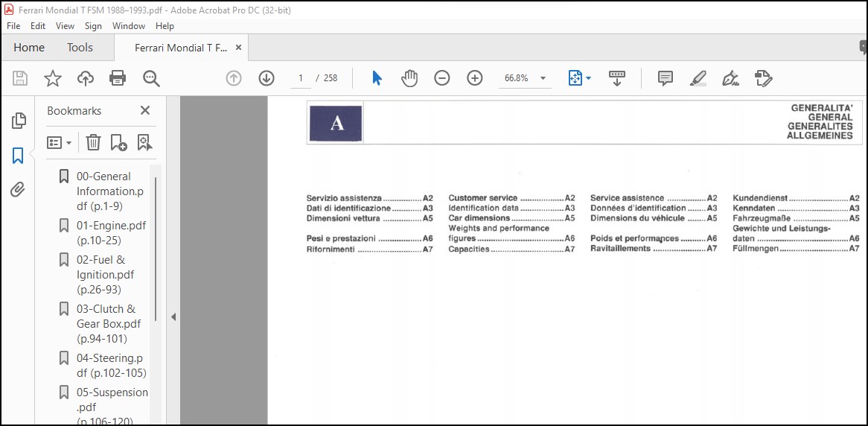Open bookmark 04-Steering.pdf

(111, 365)
